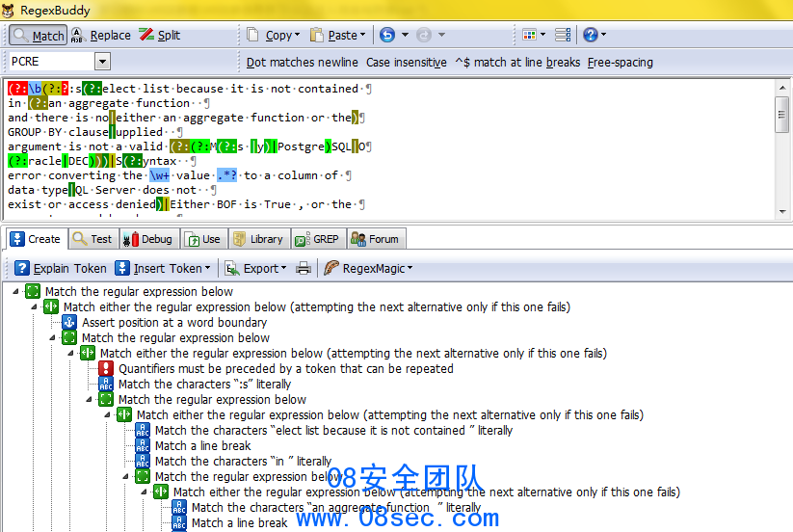Open the redo history dropdown arrow
This screenshot has height=532, width=793.
441,35
